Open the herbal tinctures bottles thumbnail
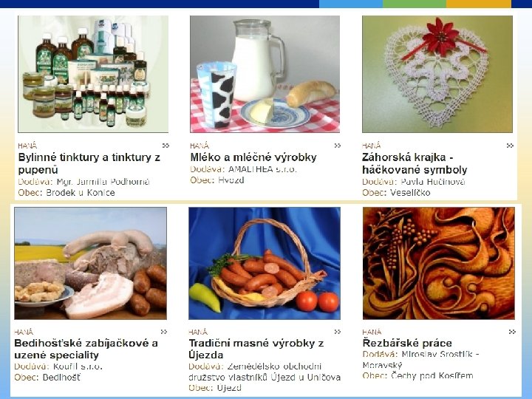The width and height of the screenshot is (532, 399). pos(93,74)
